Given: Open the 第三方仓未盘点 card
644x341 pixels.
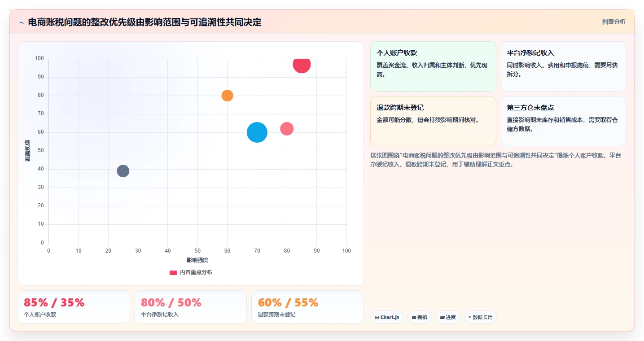Looking at the screenshot, I should pos(563,121).
